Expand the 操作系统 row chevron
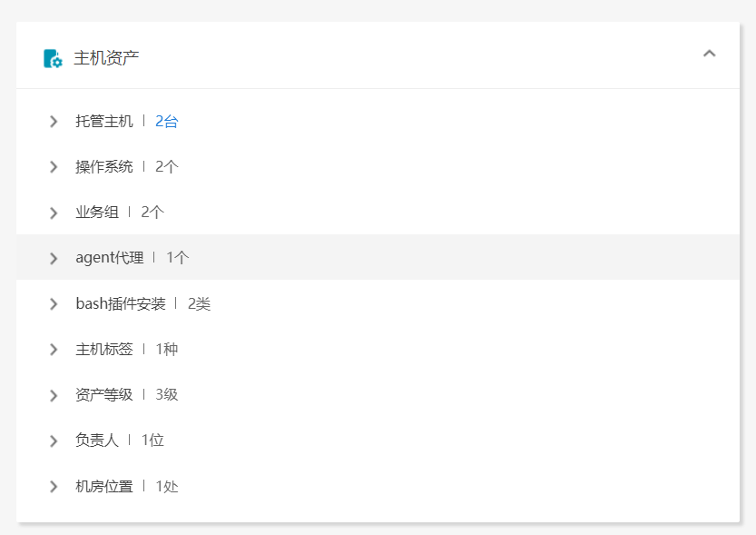This screenshot has width=756, height=535. pyautogui.click(x=54, y=167)
